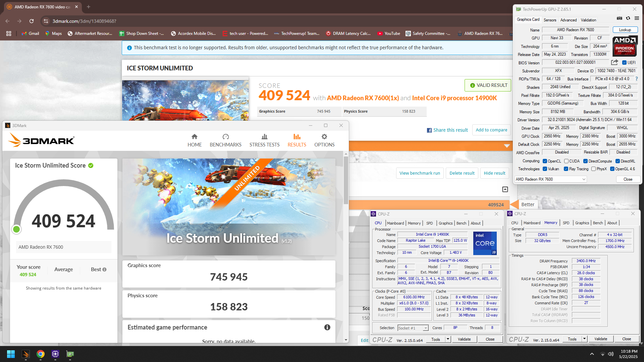Toggle Vulkan checkbox in GPU-Z
Screen dimensions: 644x362
[x=545, y=169]
